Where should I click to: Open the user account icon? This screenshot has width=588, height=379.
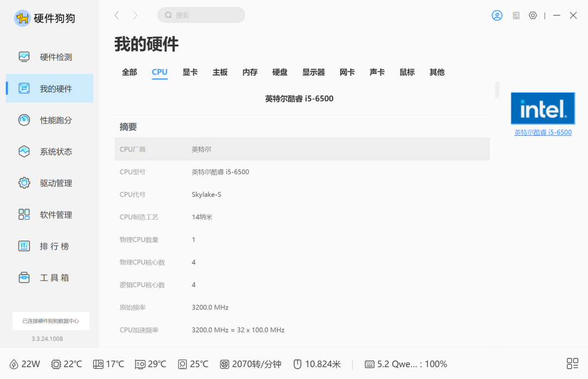pyautogui.click(x=497, y=15)
